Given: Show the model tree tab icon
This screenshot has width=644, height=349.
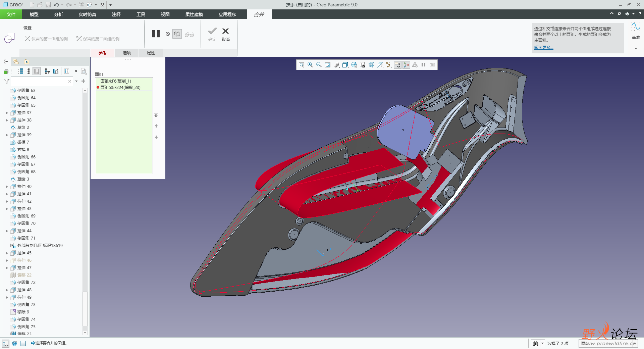Looking at the screenshot, I should click(x=6, y=61).
